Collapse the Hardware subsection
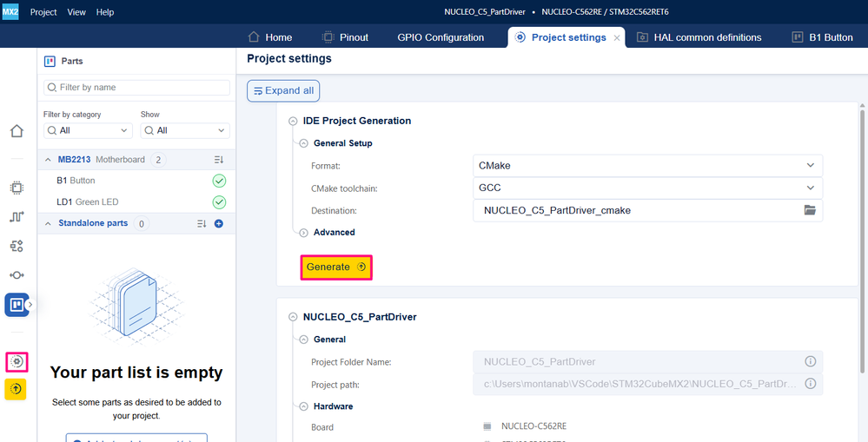868x442 pixels. tap(303, 406)
